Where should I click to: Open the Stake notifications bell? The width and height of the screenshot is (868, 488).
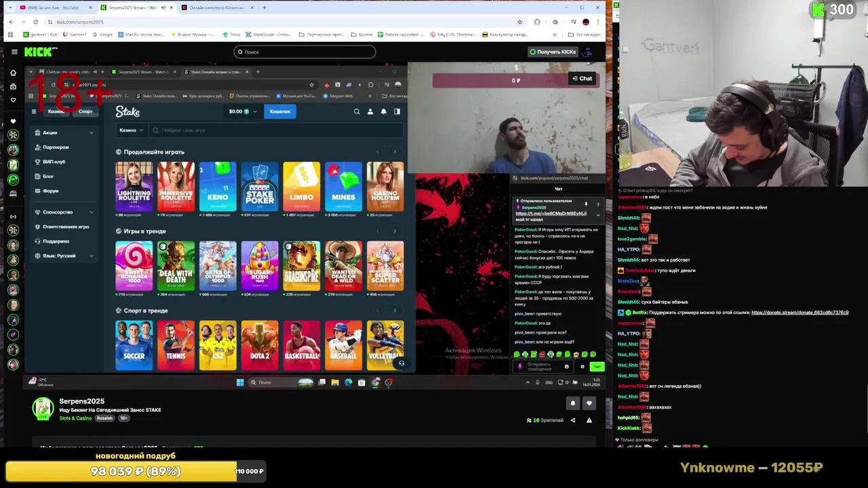(383, 112)
